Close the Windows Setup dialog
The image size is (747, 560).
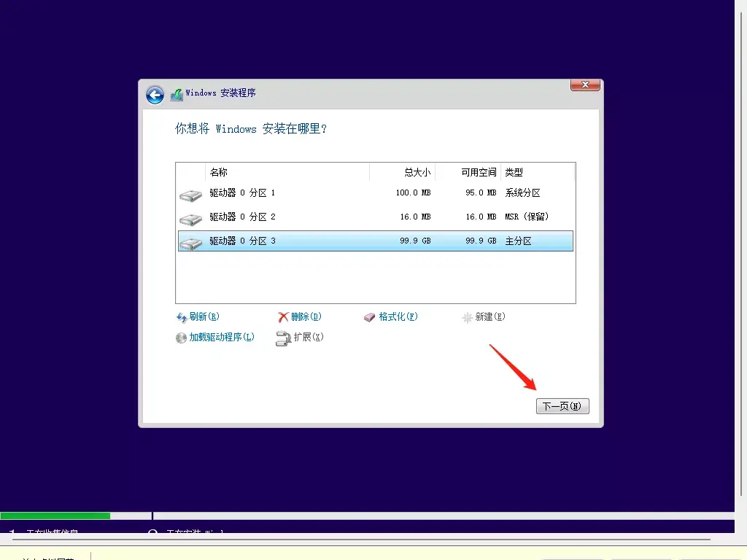pos(585,85)
